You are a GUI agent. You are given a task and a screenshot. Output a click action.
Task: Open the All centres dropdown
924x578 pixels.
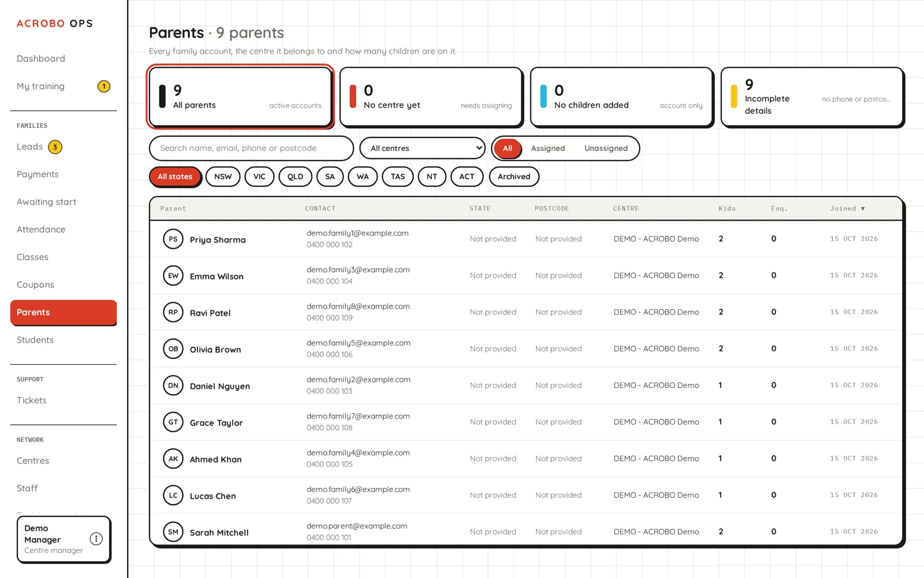coord(422,148)
